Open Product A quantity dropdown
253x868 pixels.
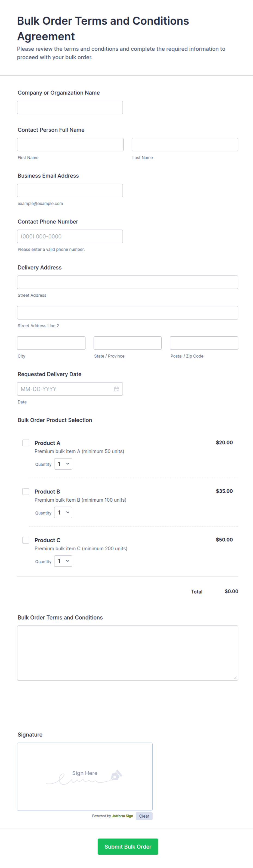tap(63, 464)
